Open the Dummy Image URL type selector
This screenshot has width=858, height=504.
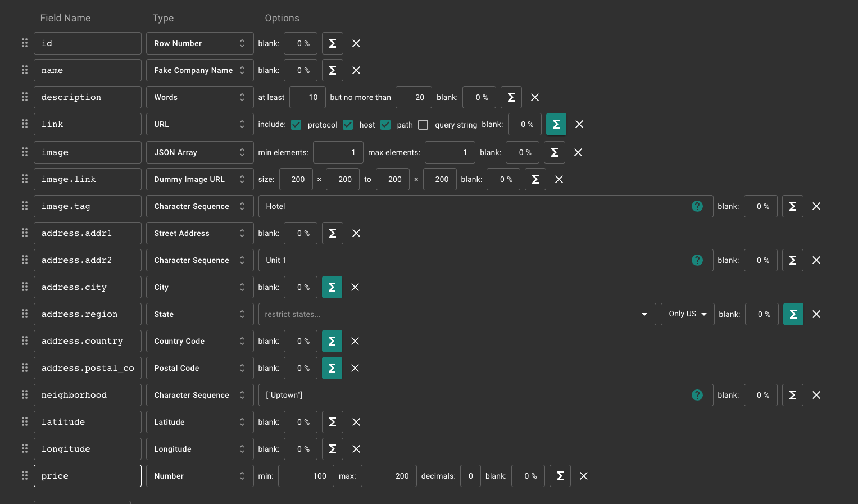point(200,179)
